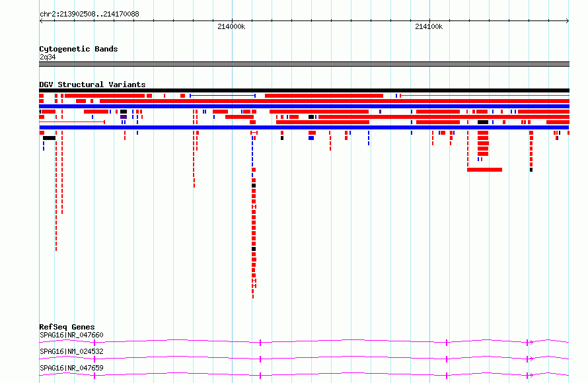Open the RefSeq Genes track title

[x=67, y=327]
